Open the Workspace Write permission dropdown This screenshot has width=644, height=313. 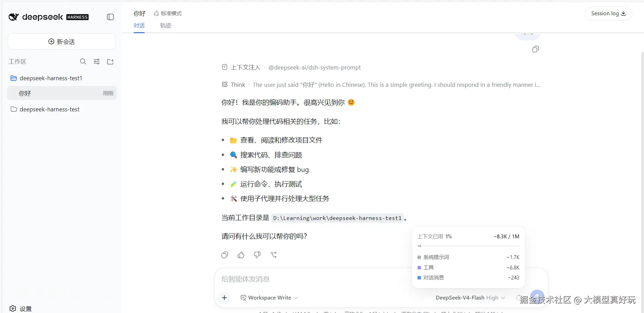point(269,298)
